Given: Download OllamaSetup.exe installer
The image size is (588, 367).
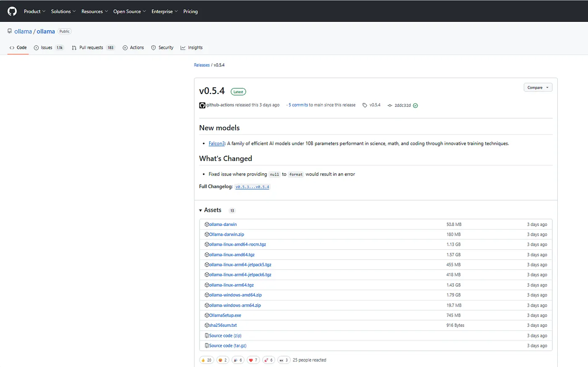Looking at the screenshot, I should tap(225, 315).
